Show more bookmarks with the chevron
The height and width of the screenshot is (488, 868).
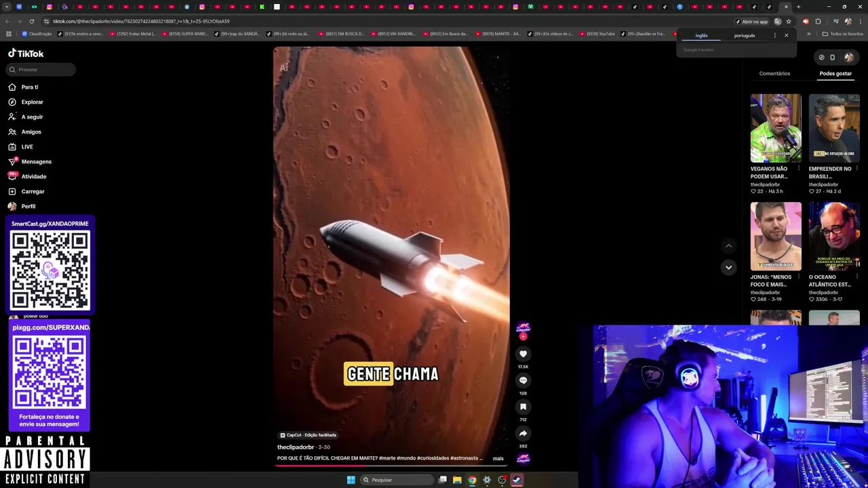point(808,34)
